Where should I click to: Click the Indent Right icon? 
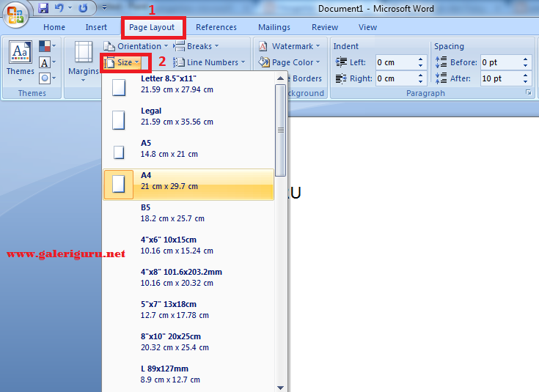341,78
